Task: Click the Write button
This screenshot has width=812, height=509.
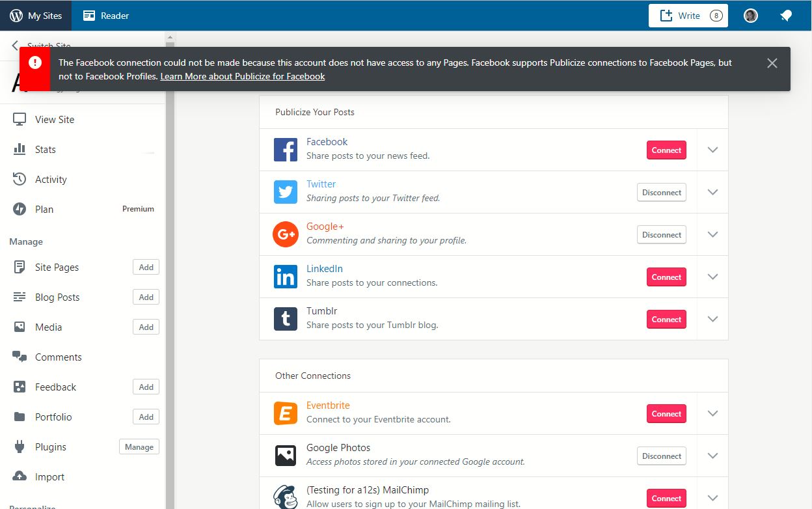Action: pos(688,16)
